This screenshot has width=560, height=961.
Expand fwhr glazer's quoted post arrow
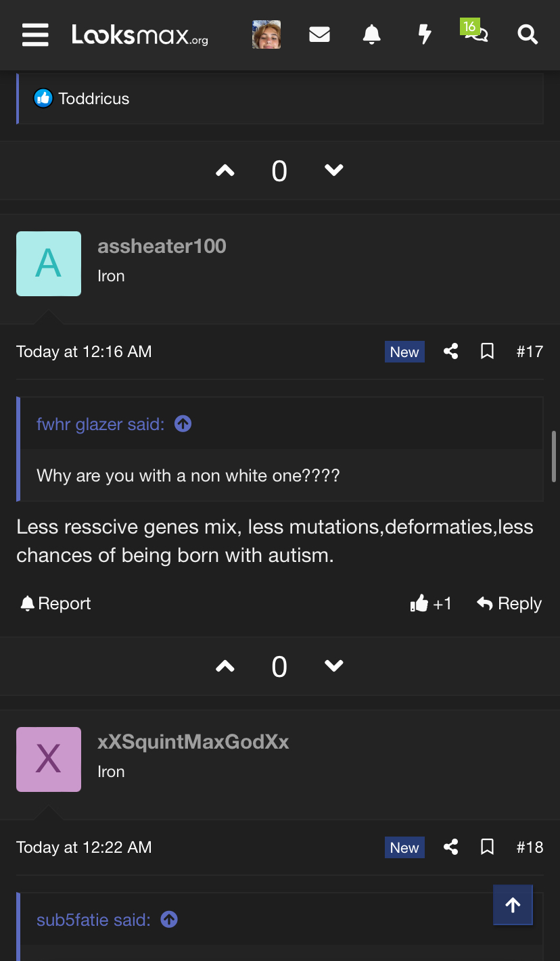click(183, 424)
